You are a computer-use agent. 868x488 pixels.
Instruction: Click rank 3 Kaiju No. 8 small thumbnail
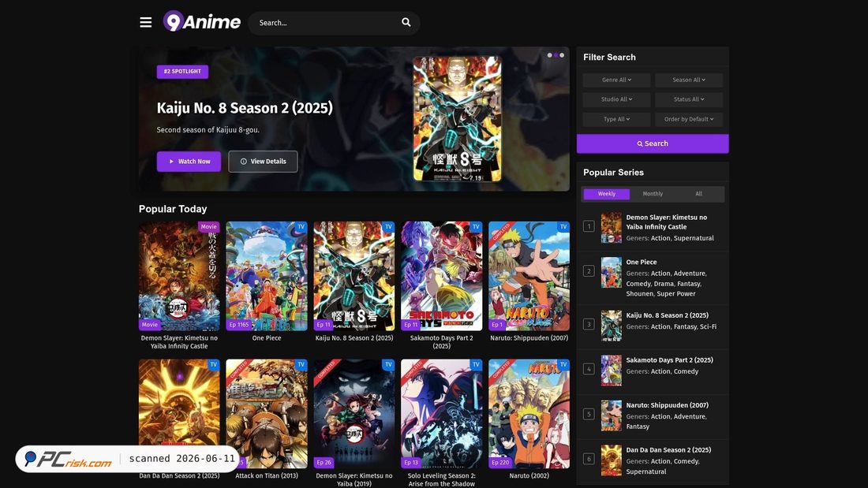click(x=611, y=326)
